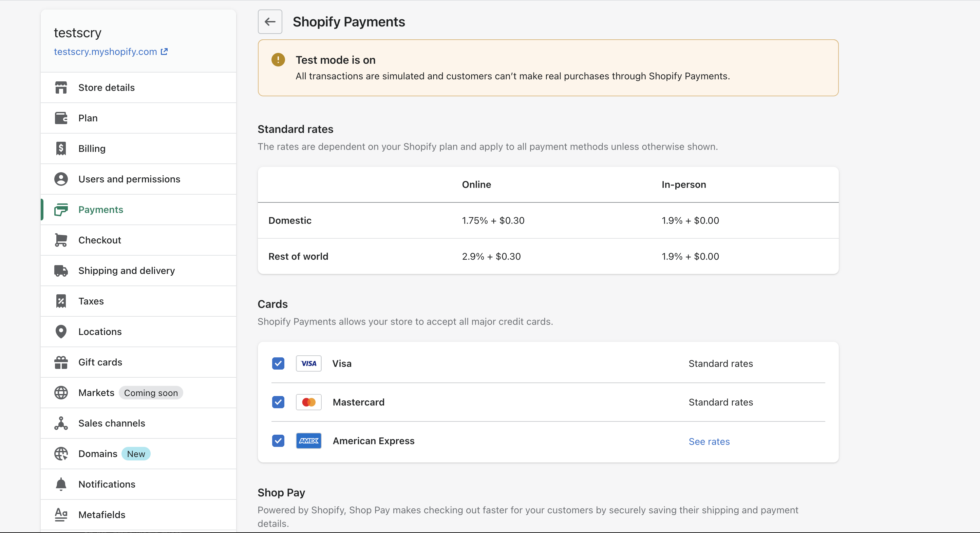Open Domains settings marked New
This screenshot has height=533, width=980.
(x=98, y=454)
